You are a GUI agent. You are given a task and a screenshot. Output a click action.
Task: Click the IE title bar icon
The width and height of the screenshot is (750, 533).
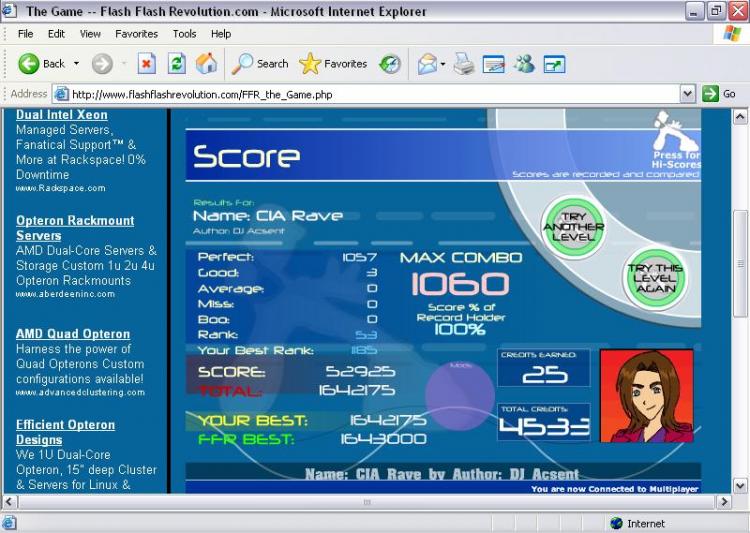(9, 11)
